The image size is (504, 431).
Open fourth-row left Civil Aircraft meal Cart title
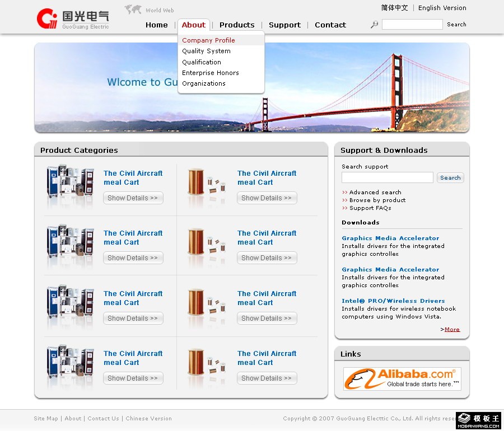click(133, 358)
